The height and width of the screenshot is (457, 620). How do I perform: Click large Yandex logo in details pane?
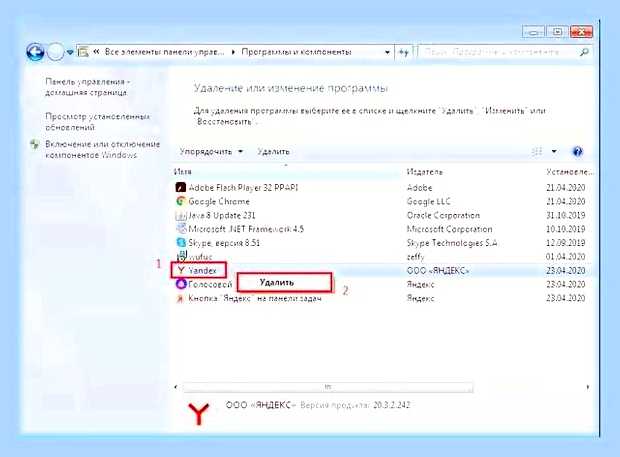(x=198, y=414)
